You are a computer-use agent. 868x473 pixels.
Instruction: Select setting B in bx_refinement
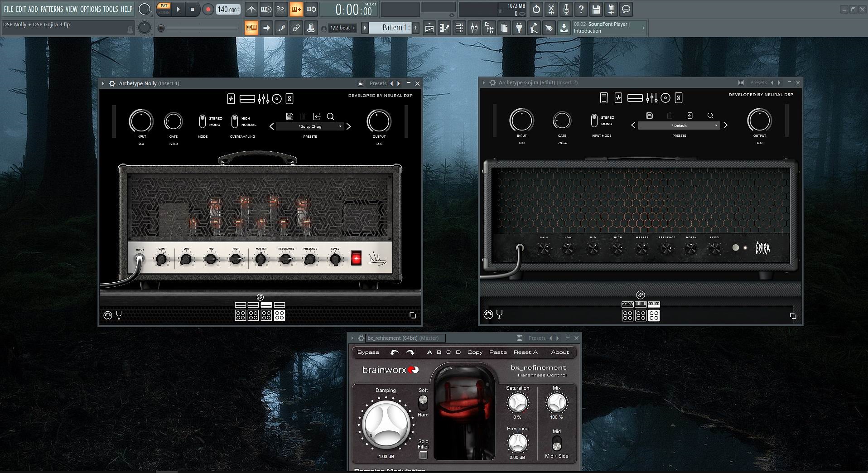tap(439, 352)
